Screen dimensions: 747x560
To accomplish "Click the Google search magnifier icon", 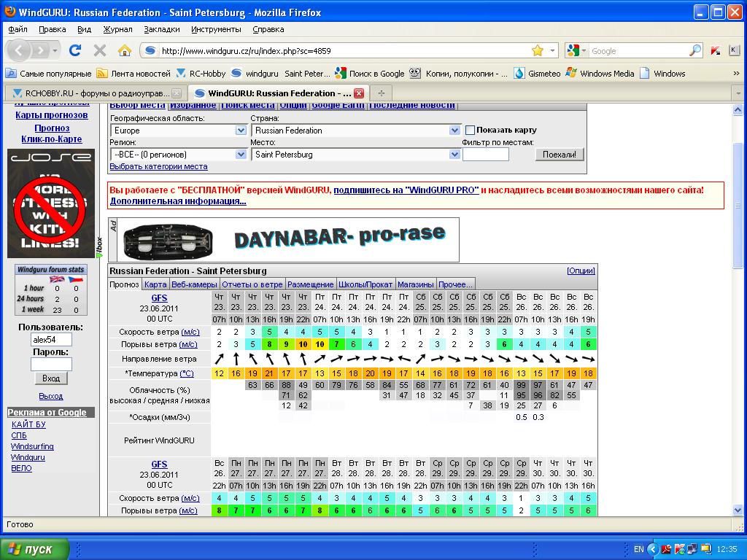I will tap(695, 50).
